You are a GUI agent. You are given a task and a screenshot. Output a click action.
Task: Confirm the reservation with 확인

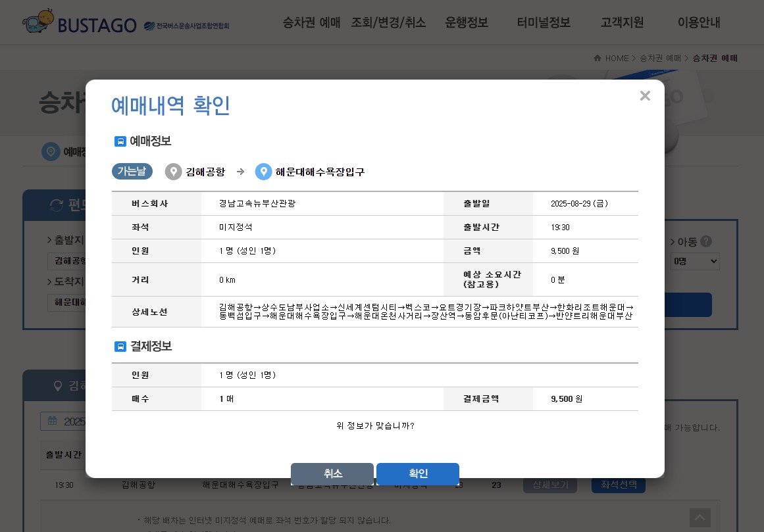(419, 473)
